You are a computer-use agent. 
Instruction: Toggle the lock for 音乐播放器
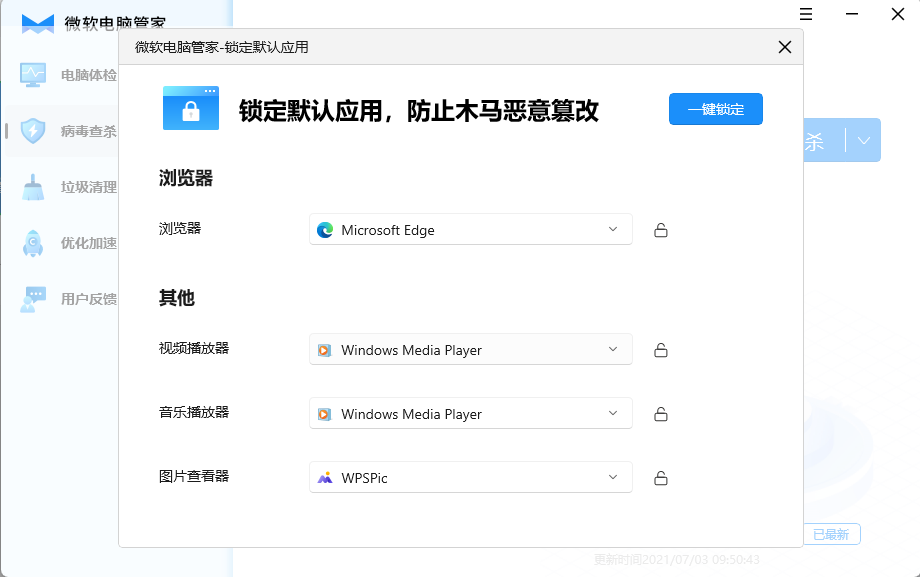[661, 414]
